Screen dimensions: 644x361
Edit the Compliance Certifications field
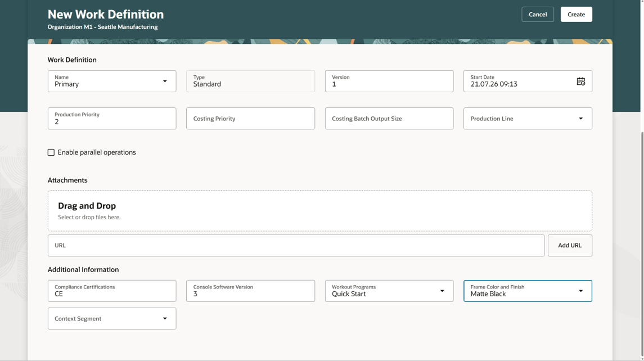coord(112,291)
